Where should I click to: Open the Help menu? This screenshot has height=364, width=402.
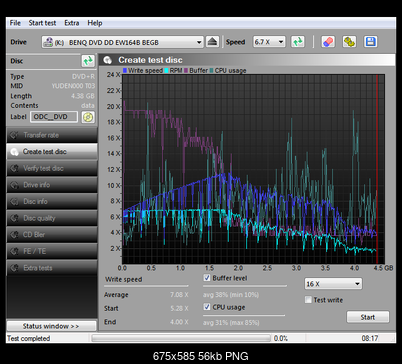tap(95, 23)
